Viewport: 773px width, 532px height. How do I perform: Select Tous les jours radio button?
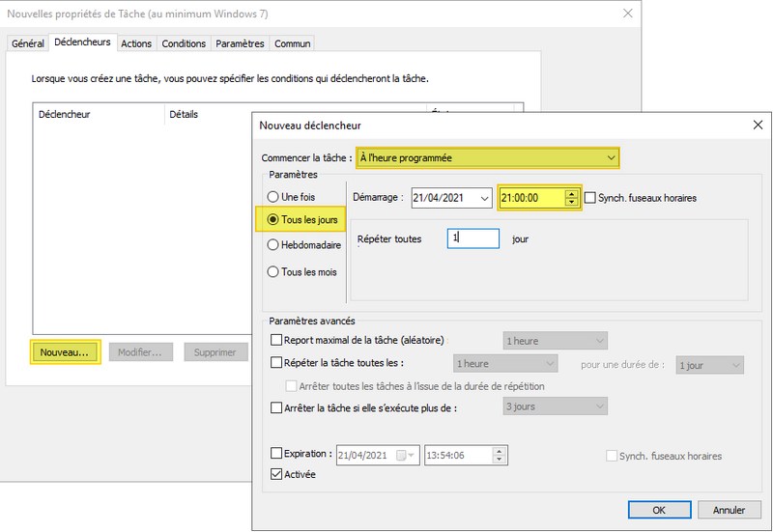coord(273,220)
